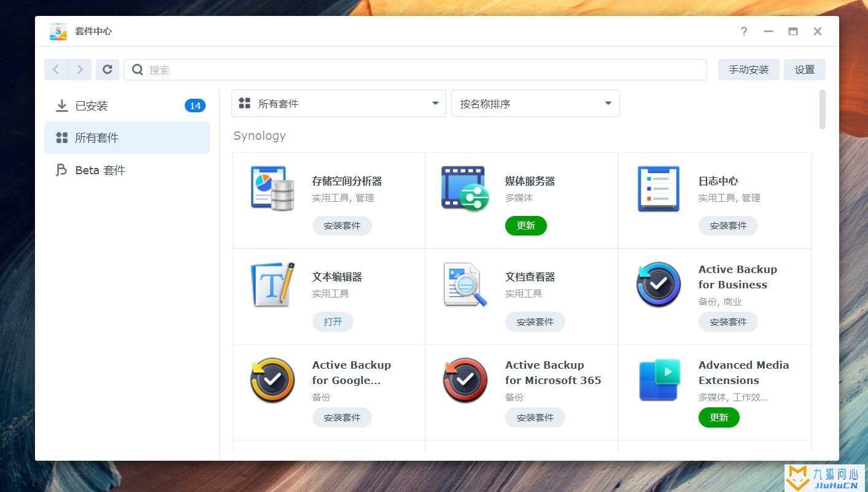
Task: Click the Active Backup for Microsoft 365 icon
Action: click(x=465, y=380)
